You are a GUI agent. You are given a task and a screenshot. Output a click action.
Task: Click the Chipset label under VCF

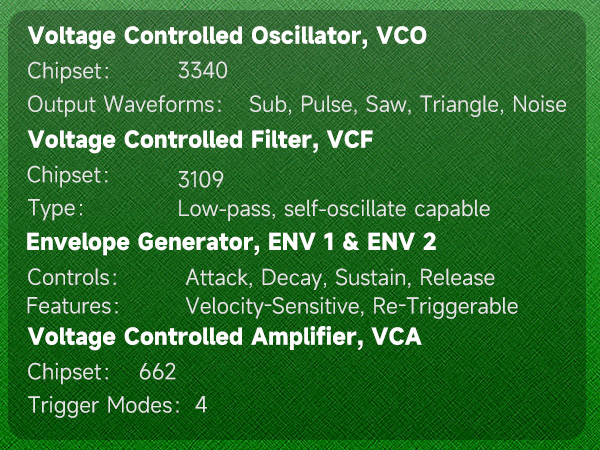(68, 174)
